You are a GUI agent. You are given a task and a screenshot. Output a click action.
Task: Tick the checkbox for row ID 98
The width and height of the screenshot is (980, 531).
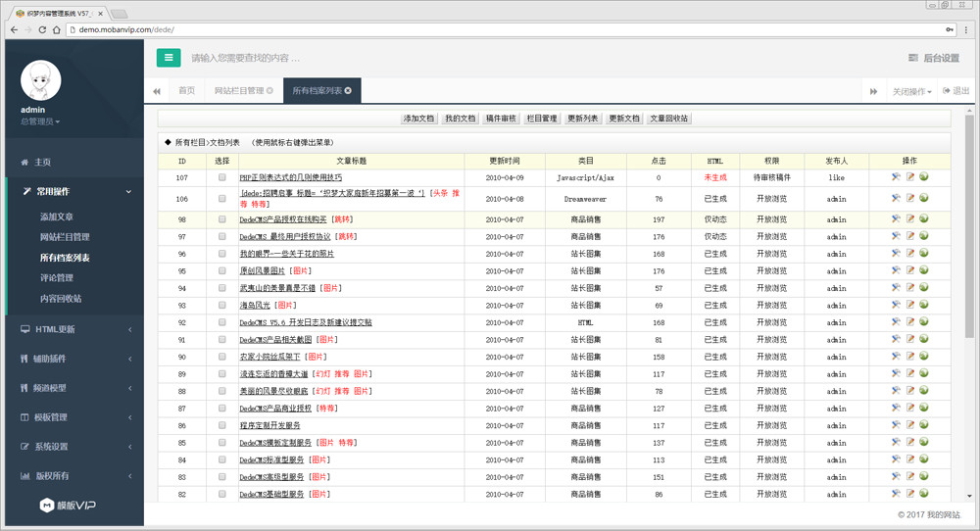221,219
